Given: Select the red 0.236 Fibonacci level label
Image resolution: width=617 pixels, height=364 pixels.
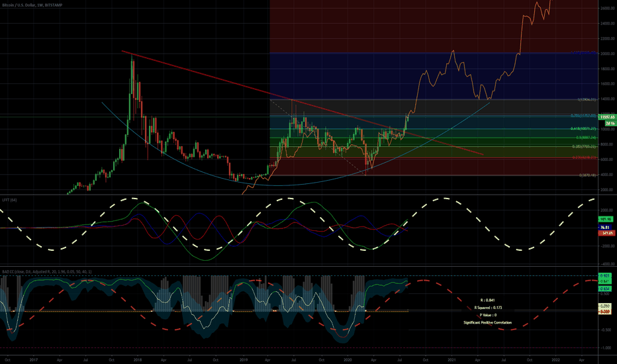Looking at the screenshot, I should coord(585,158).
